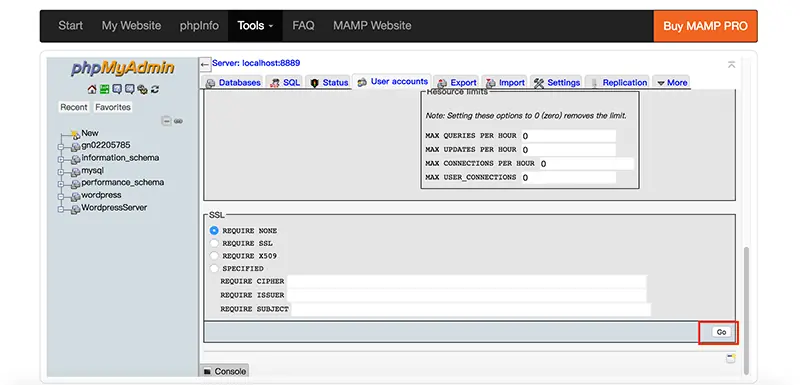The height and width of the screenshot is (385, 800).
Task: Open the Start menu item
Action: (70, 25)
